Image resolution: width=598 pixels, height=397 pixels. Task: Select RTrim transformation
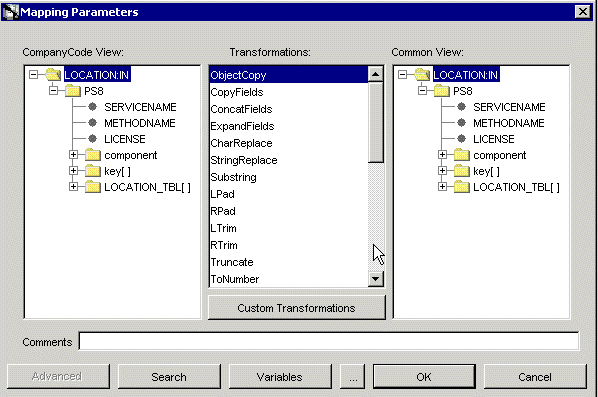tap(289, 245)
